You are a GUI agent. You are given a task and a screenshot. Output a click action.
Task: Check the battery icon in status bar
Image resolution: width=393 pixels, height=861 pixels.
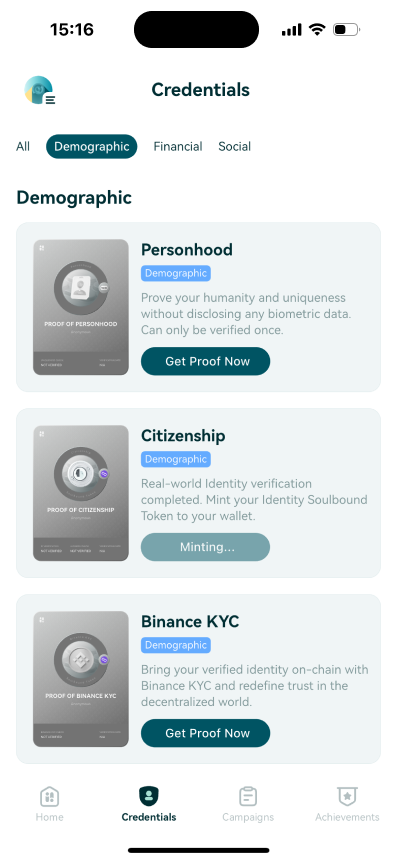pos(346,30)
